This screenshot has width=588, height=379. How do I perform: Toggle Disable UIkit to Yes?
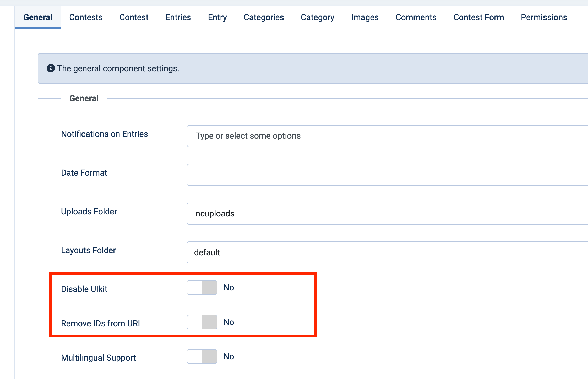coord(202,287)
